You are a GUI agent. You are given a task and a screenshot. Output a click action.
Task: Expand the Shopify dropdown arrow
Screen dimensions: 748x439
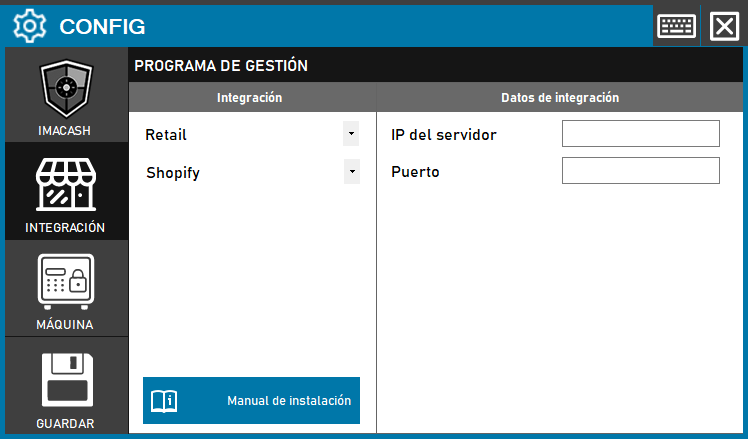pyautogui.click(x=351, y=172)
